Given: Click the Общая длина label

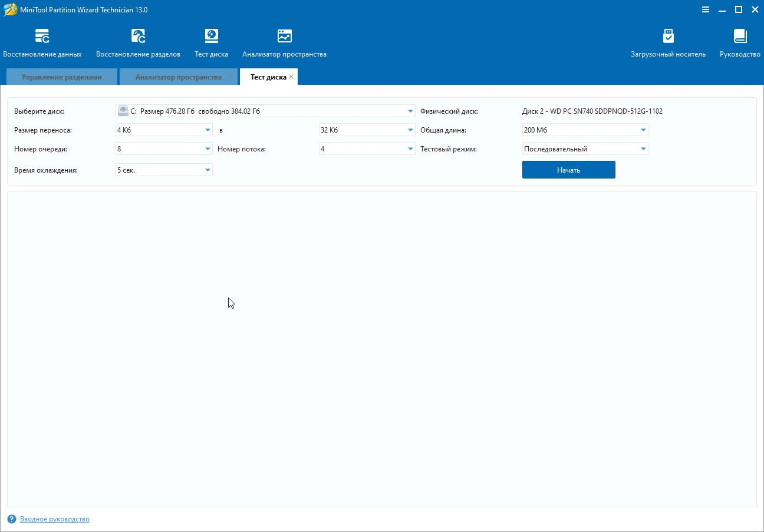Looking at the screenshot, I should [x=443, y=130].
